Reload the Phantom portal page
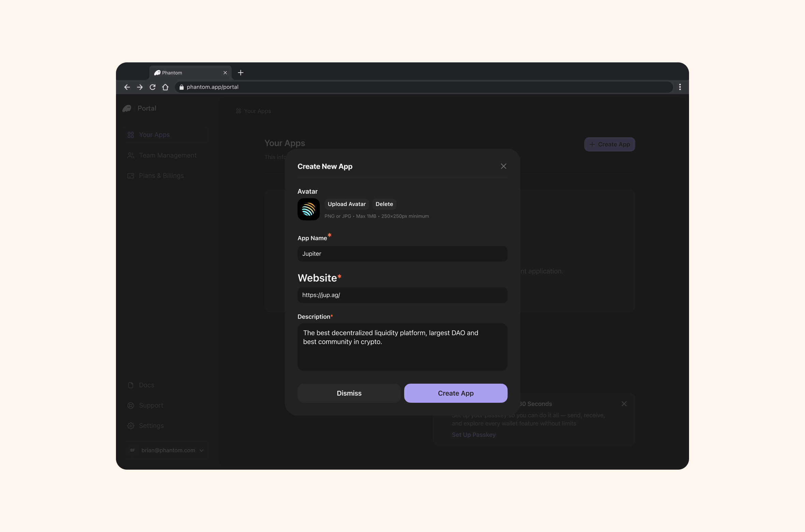 [x=152, y=87]
